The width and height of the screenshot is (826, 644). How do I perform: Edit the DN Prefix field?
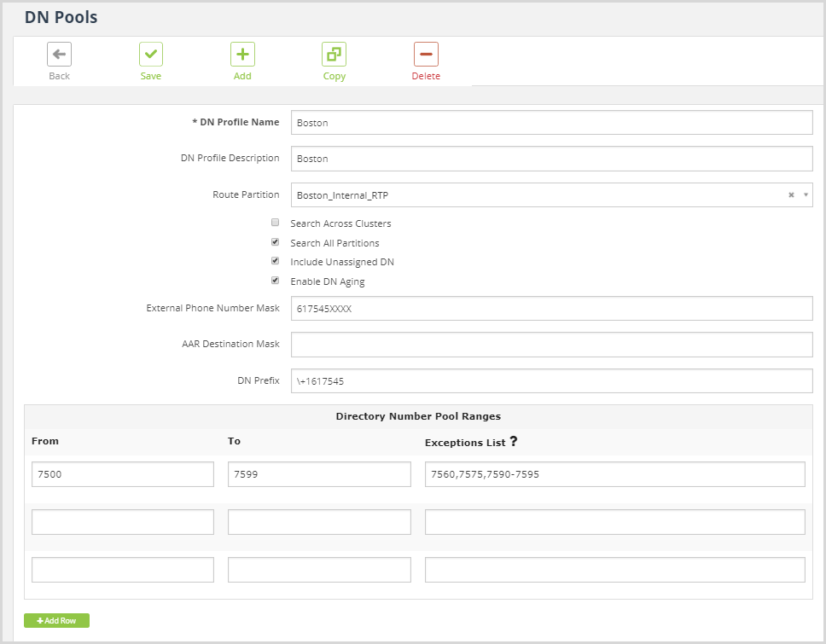tap(552, 380)
